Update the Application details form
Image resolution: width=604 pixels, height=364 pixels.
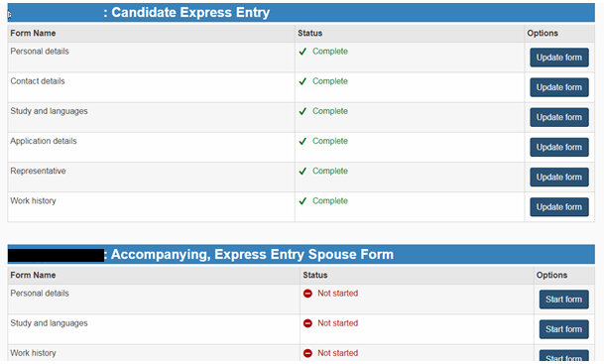pyautogui.click(x=559, y=147)
